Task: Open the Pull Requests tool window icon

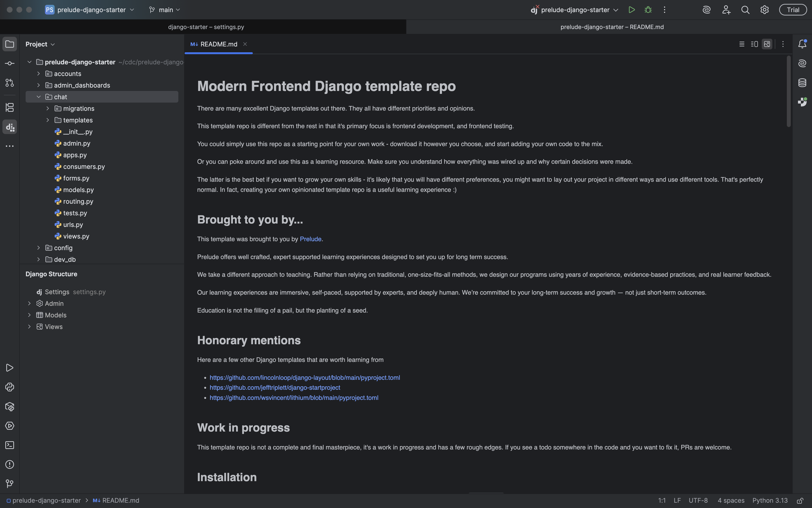Action: (x=10, y=83)
